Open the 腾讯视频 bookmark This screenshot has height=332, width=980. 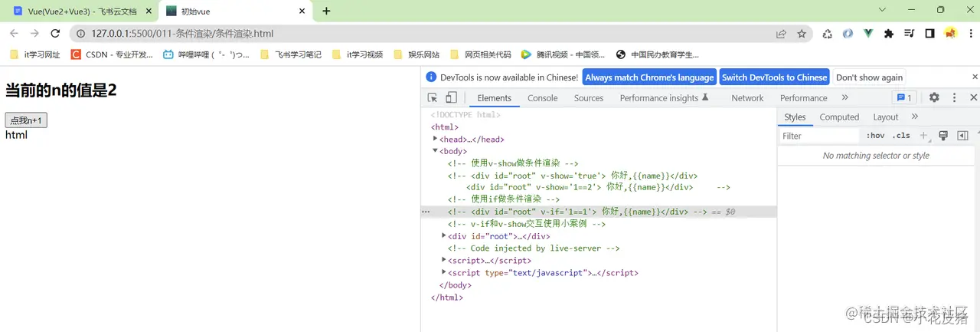563,54
